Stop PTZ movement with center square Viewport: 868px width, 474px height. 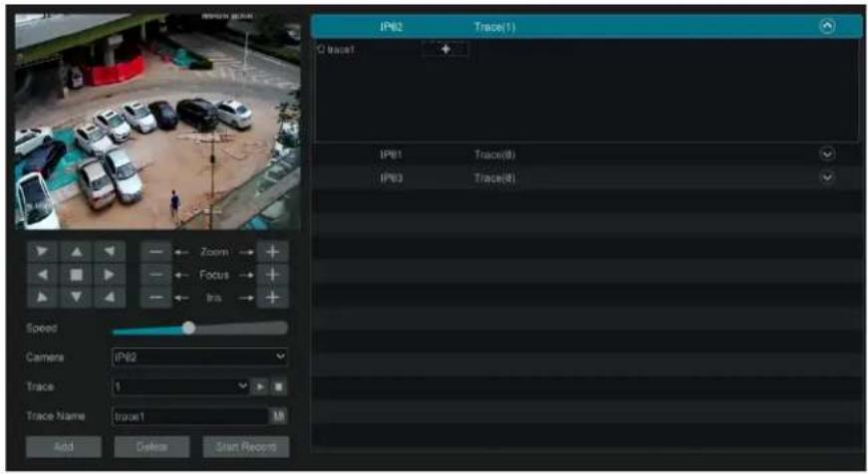[77, 274]
